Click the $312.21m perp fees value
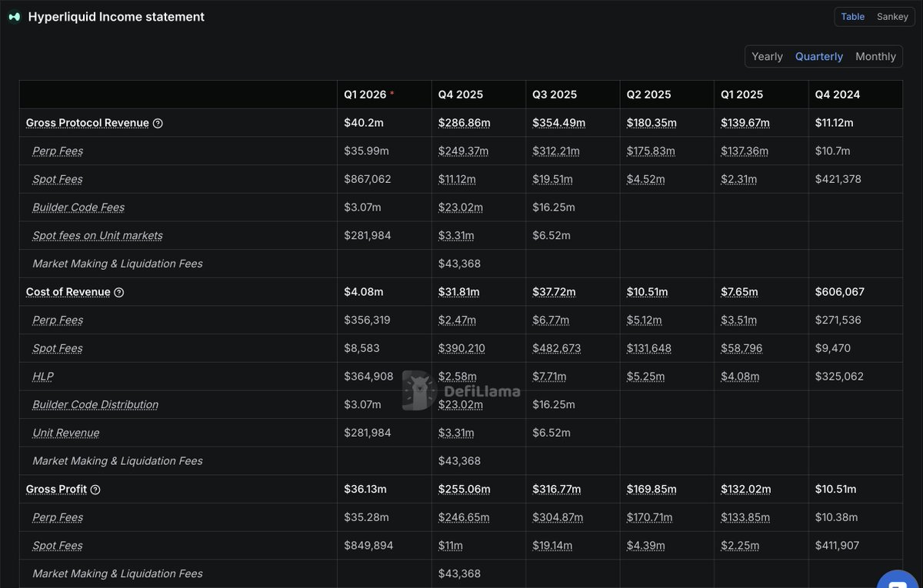Image resolution: width=923 pixels, height=588 pixels. click(x=558, y=151)
